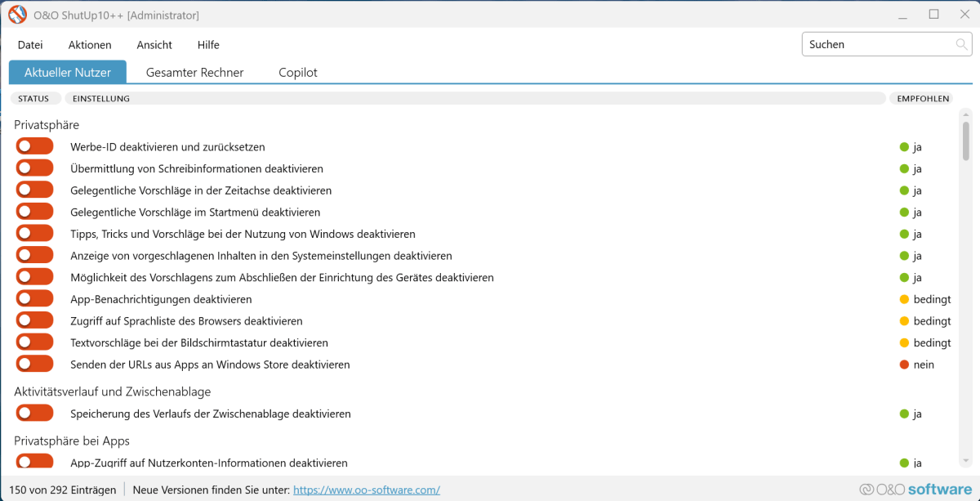This screenshot has height=501, width=980.
Task: Click the O&O software logo
Action: (915, 490)
